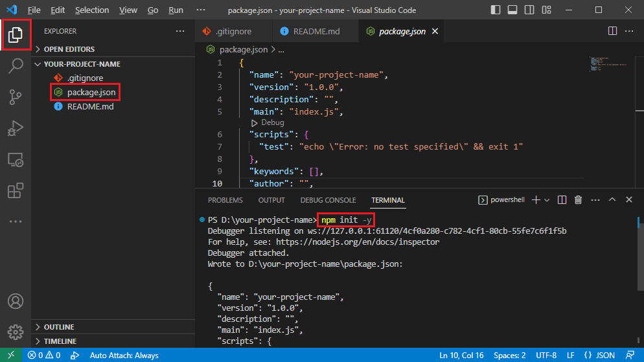
Task: Open the new terminal launch profile dropdown
Action: tap(547, 200)
